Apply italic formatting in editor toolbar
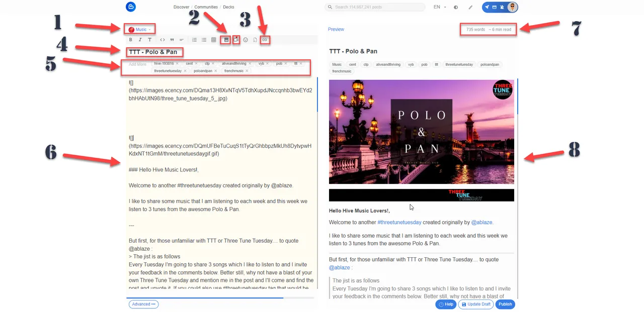 point(140,40)
